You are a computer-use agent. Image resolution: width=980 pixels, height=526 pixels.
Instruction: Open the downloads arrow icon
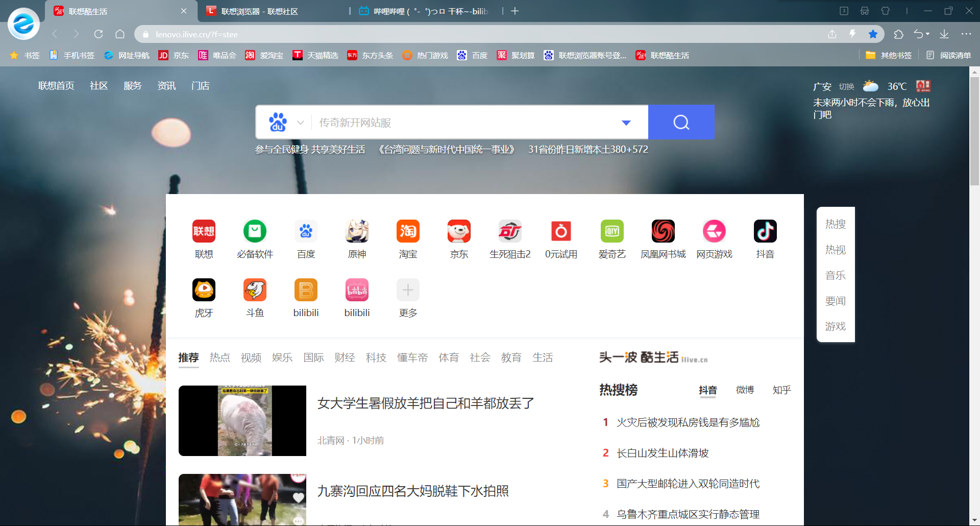944,34
